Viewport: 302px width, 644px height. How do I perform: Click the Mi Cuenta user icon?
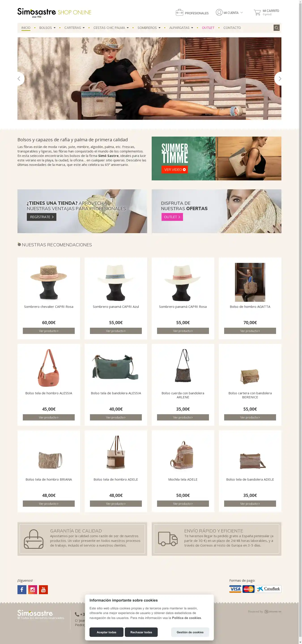coord(219,13)
